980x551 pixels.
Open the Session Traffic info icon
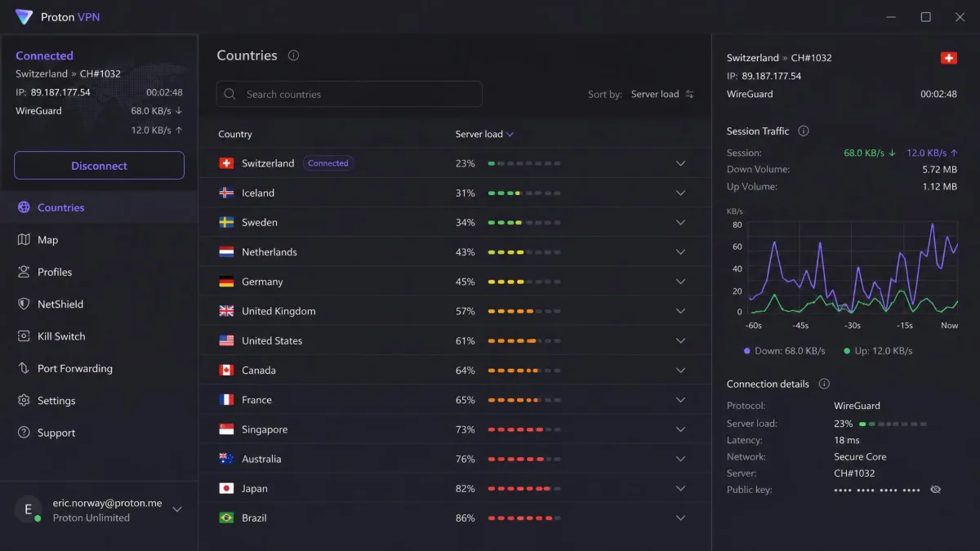[x=804, y=131]
